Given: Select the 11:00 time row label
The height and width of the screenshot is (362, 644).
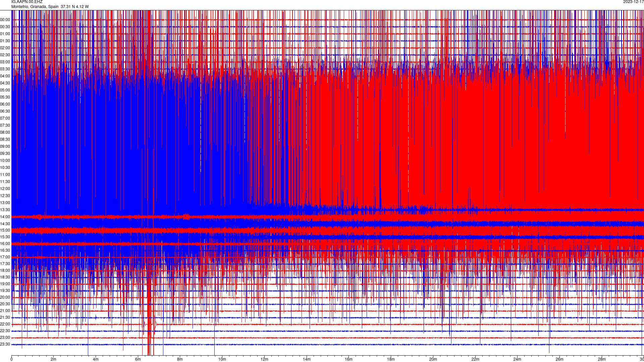Looking at the screenshot, I should tap(5, 175).
